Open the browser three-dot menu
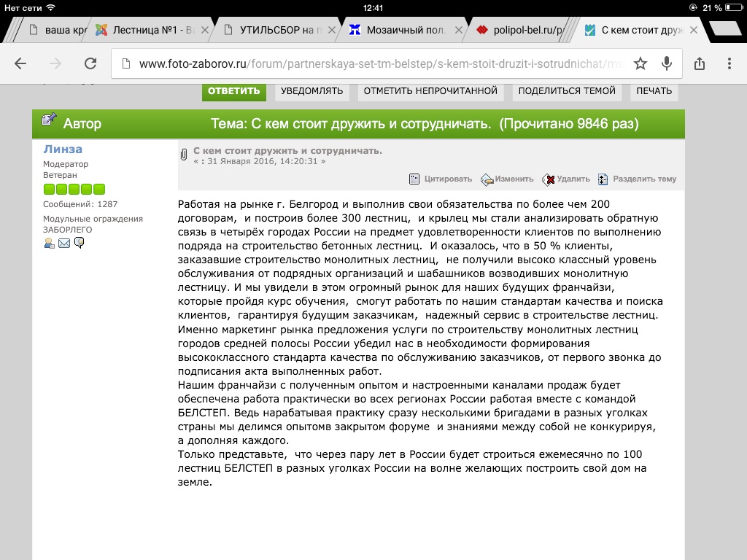 (x=727, y=63)
